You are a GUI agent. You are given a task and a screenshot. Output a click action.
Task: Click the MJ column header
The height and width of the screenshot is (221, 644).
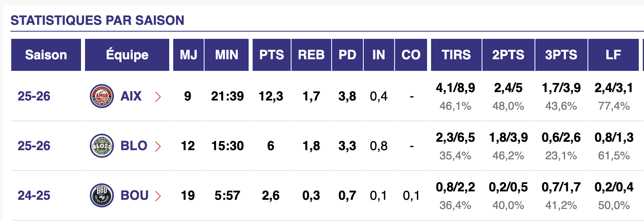click(188, 55)
